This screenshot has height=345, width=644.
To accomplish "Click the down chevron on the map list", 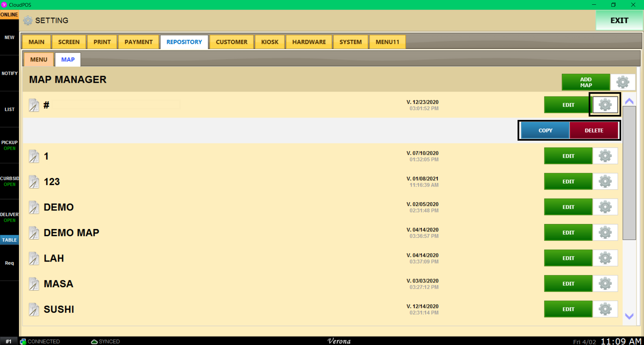I will (629, 316).
